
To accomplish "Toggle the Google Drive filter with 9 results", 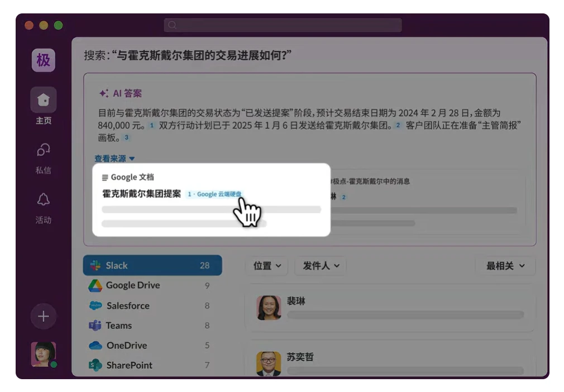I will [152, 285].
